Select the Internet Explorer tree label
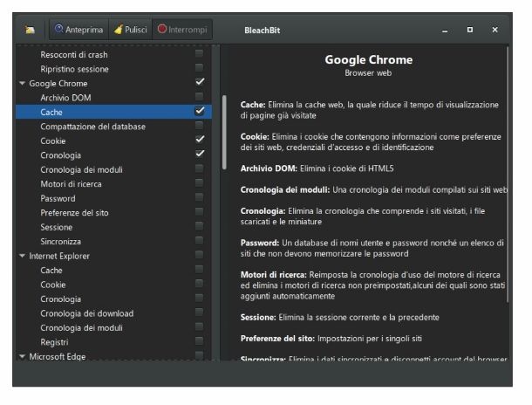Screen dimensions: 532x405 coord(59,256)
